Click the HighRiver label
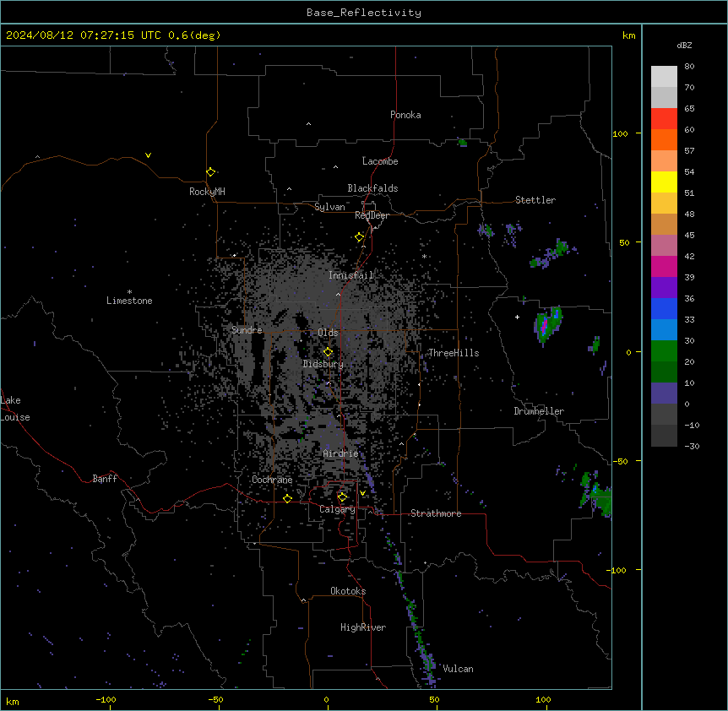728x711 pixels. 363,627
